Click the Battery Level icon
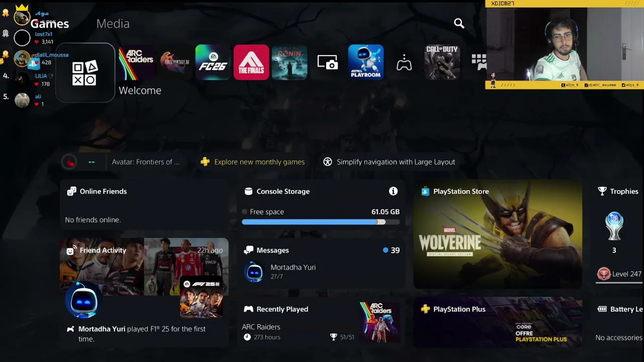This screenshot has height=362, width=644. 602,309
